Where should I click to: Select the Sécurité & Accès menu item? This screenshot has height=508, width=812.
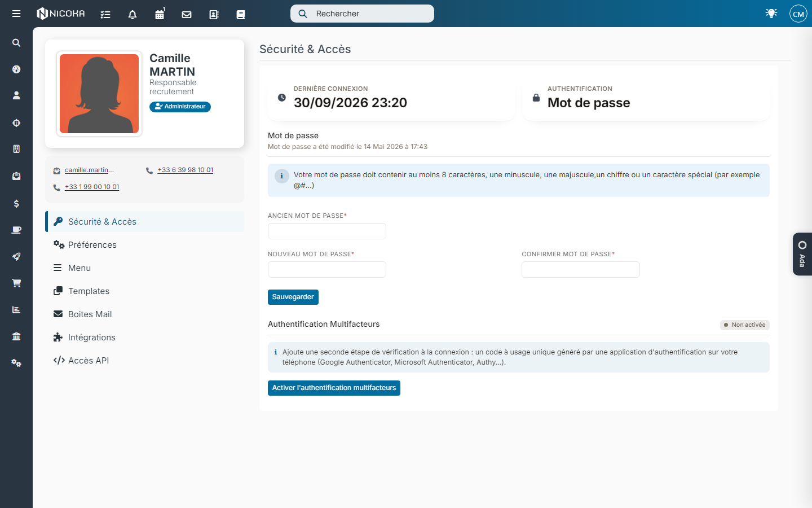145,222
